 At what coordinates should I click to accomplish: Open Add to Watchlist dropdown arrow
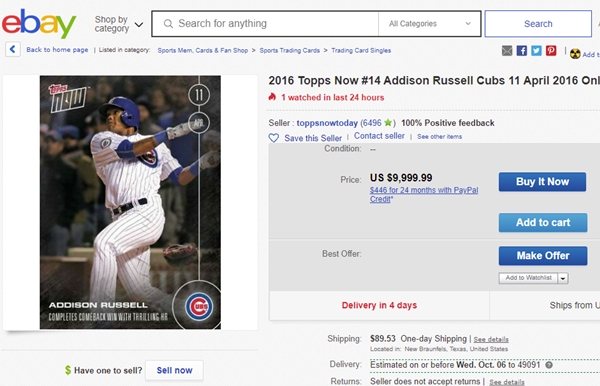pos(562,278)
